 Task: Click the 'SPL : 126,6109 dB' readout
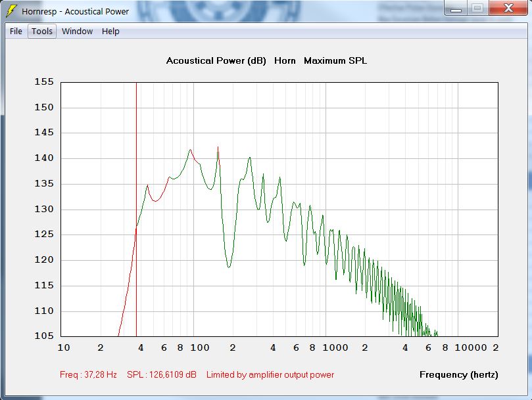pos(162,374)
